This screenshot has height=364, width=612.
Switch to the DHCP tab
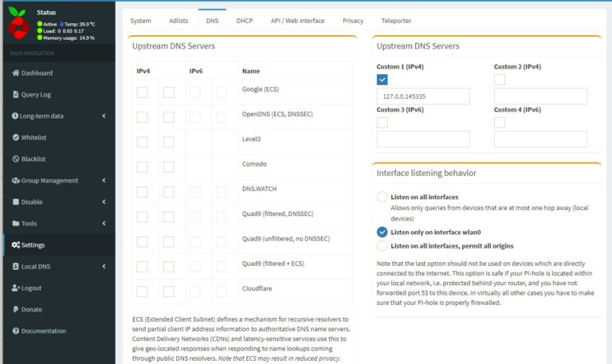pos(245,21)
